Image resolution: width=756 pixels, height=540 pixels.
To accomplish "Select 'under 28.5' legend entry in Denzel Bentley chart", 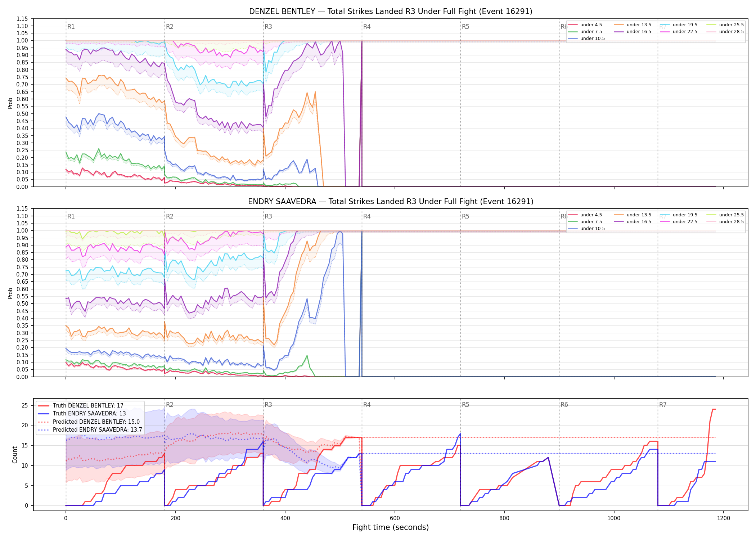I will click(725, 32).
